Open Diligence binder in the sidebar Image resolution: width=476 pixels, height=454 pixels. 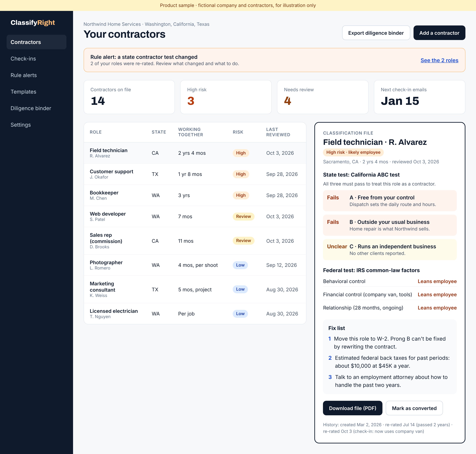click(37, 108)
